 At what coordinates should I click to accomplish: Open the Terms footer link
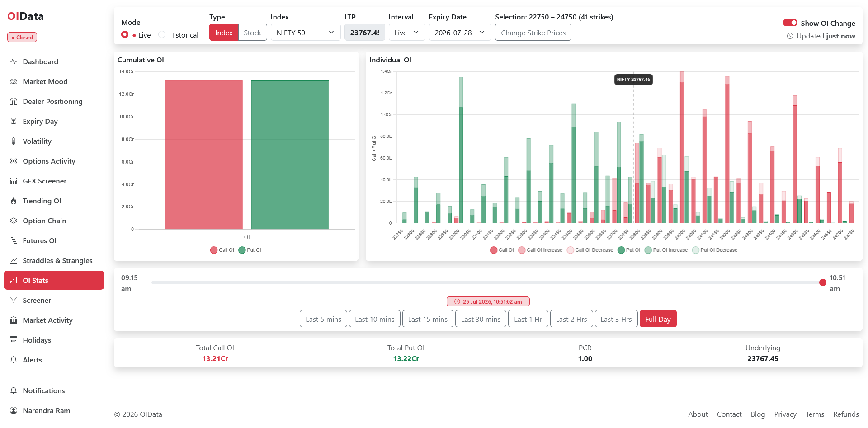tap(815, 414)
